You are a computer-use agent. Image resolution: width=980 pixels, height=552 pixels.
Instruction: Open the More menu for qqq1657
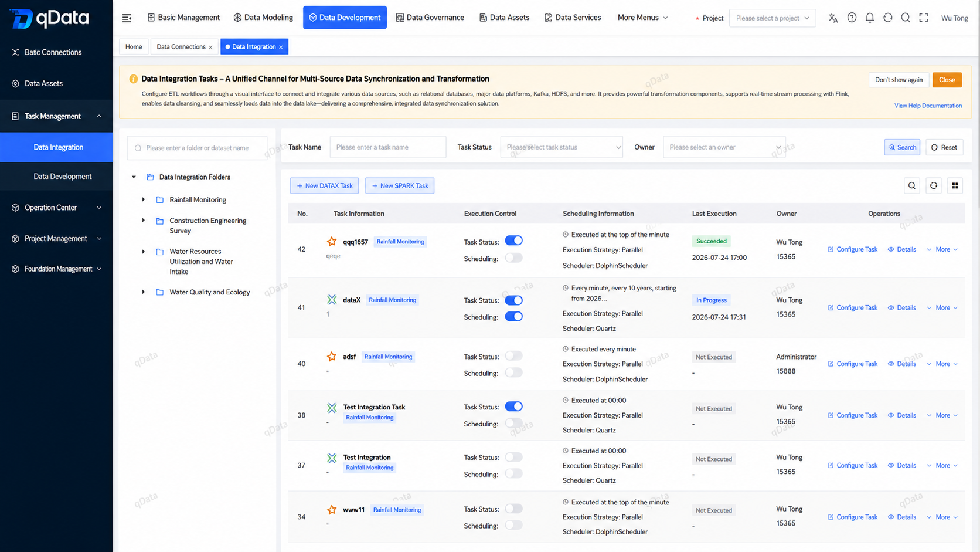(942, 249)
